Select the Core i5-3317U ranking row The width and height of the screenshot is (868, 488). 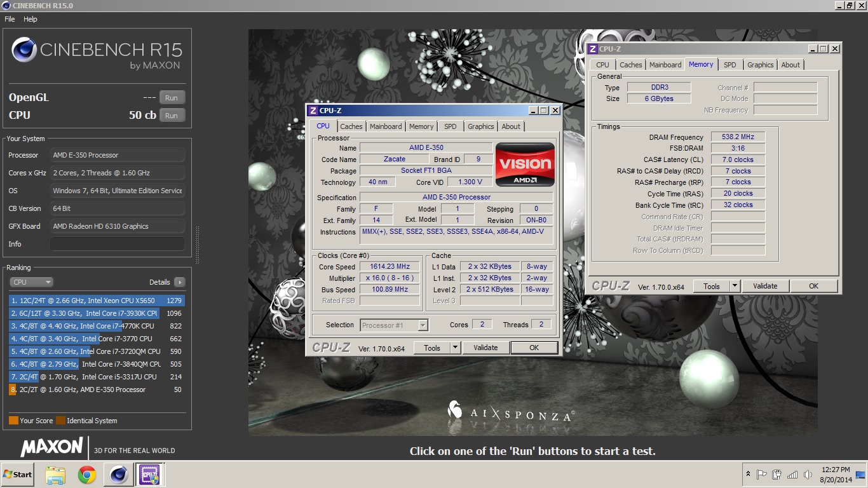[x=97, y=377]
